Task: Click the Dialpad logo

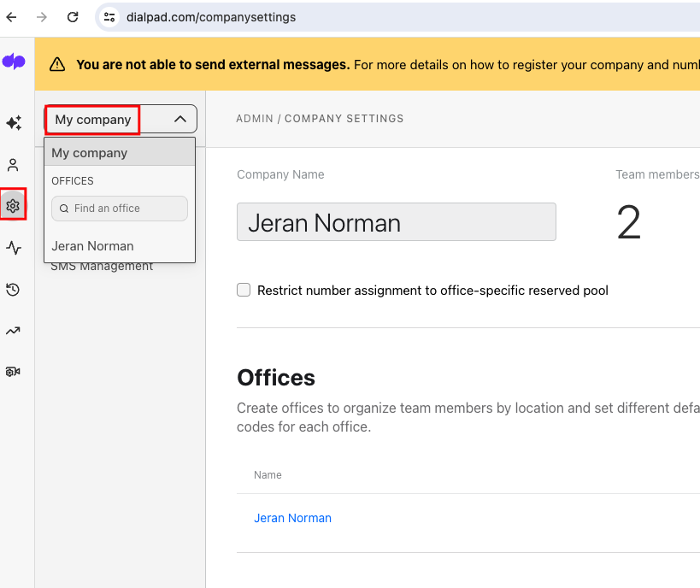Action: (x=14, y=62)
